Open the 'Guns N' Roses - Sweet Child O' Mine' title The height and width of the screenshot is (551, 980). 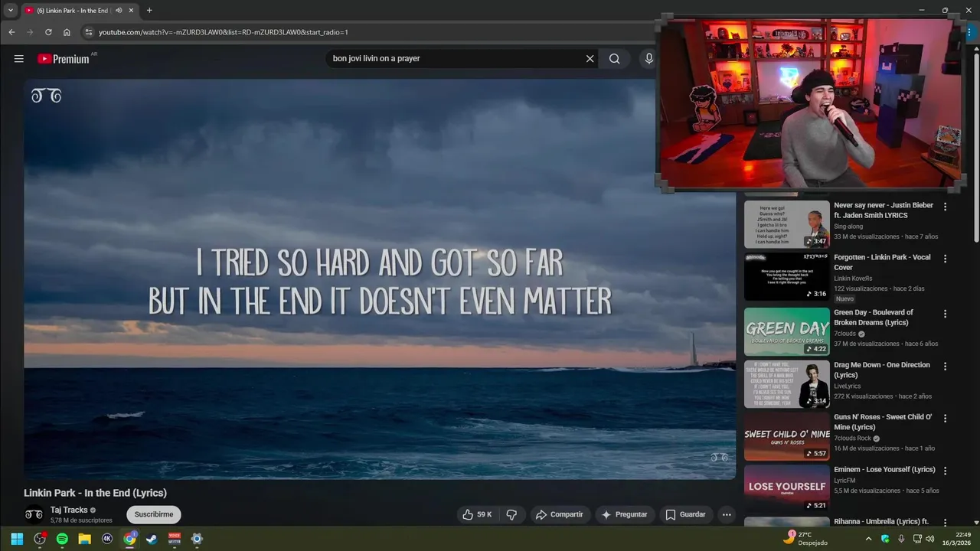coord(883,422)
